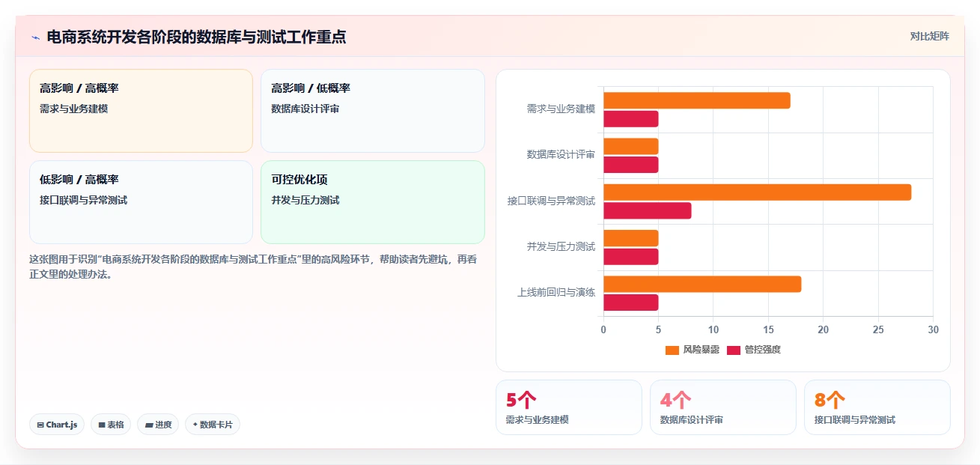980x465 pixels.
Task: Open the 高影响 / 低概率 quadrant card
Action: pos(373,111)
